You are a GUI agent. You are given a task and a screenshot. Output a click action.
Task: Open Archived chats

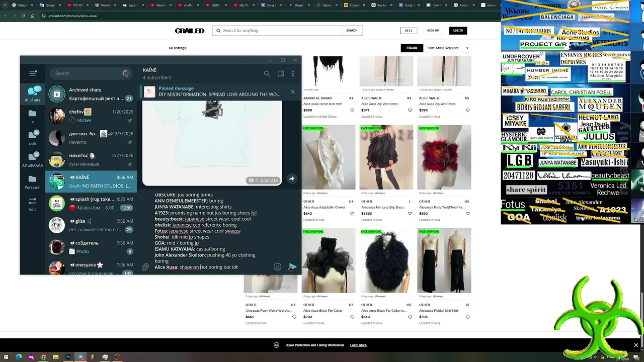[91, 94]
